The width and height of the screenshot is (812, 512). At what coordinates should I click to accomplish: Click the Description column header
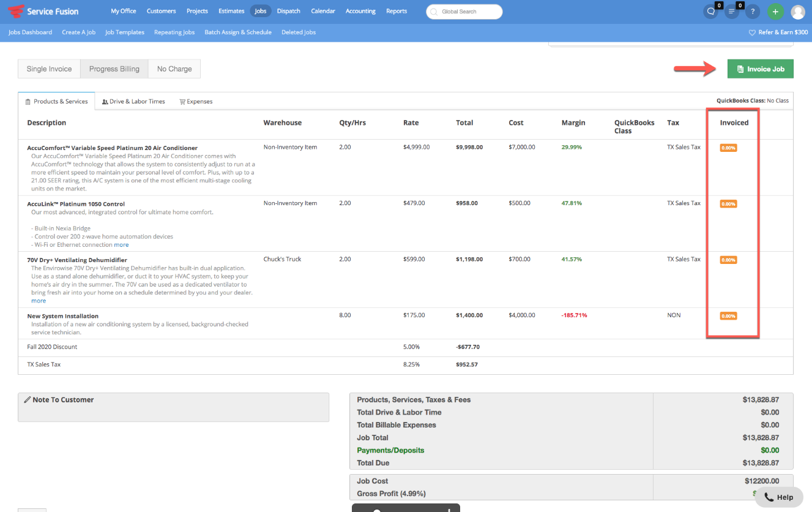pos(47,122)
